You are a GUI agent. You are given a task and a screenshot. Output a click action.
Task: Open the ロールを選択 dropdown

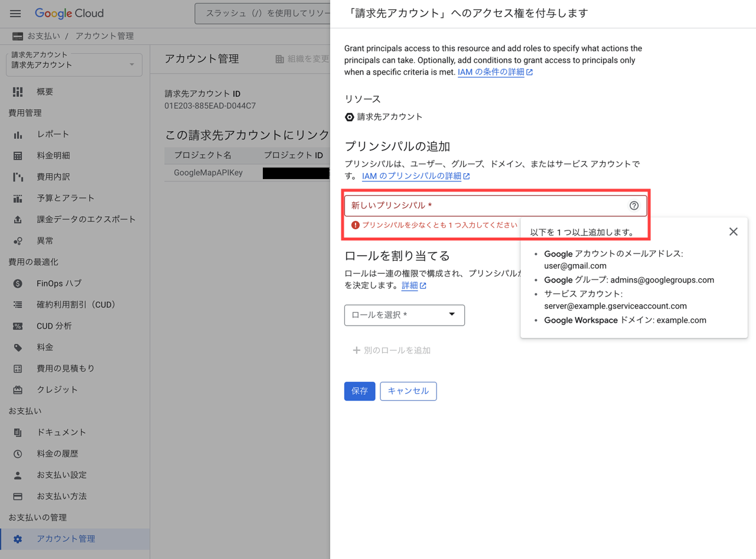point(405,315)
